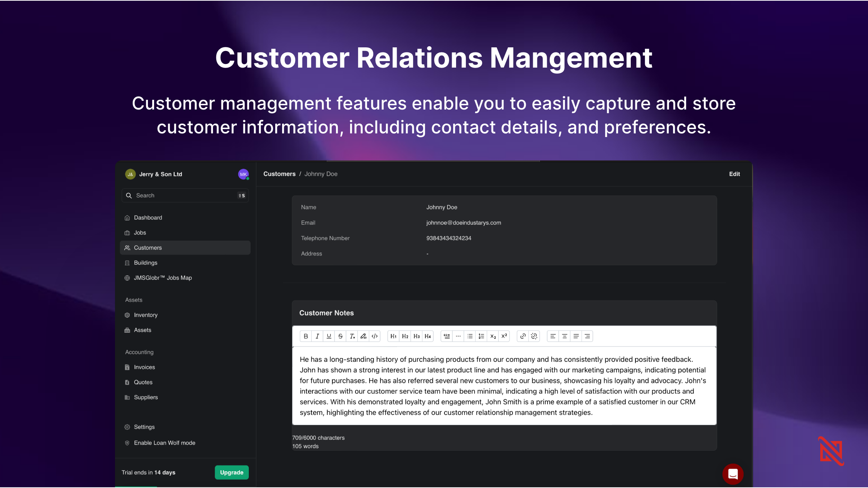Click the green Upgrade button
The image size is (868, 488).
[x=231, y=472]
